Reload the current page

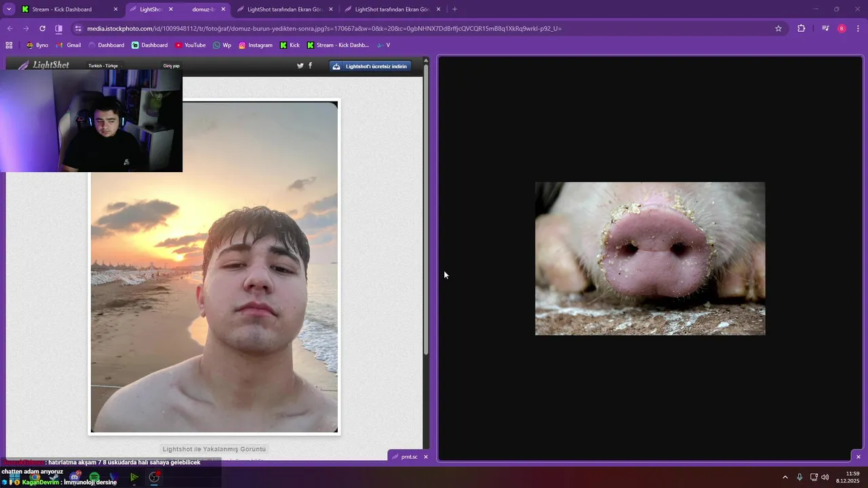(x=42, y=28)
